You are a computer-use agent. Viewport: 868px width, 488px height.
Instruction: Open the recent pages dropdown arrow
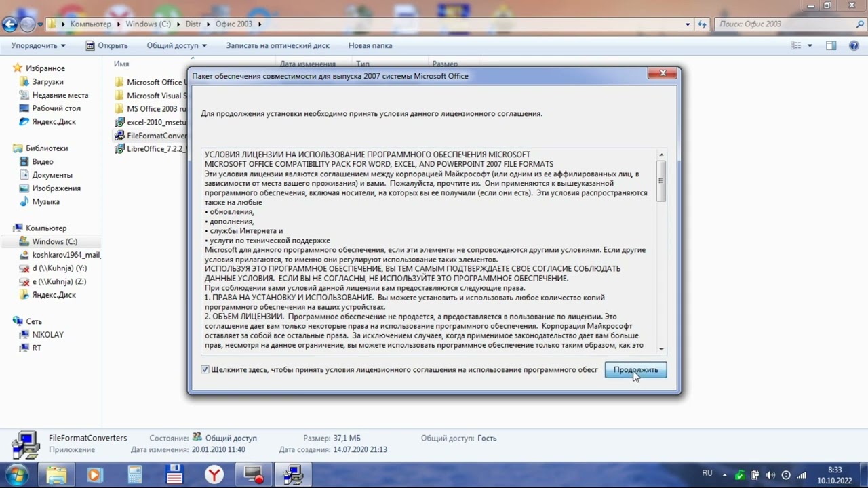40,24
